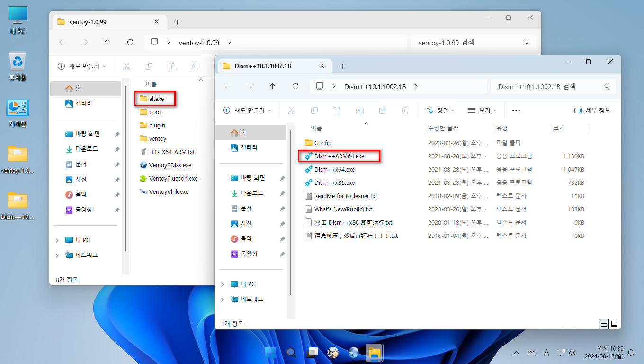Viewport: 644px width, 364px height.
Task: Open 새로 만들기 dropdown in Dism++ window
Action: 247,110
